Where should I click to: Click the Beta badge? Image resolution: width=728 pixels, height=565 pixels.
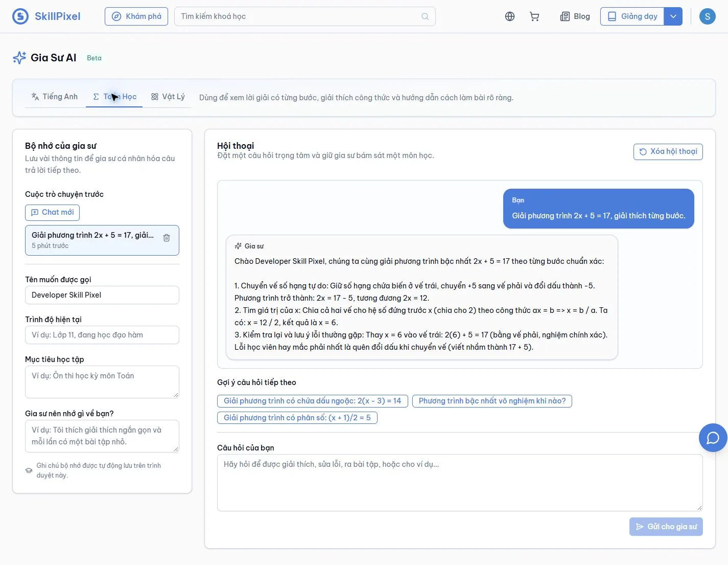(x=94, y=58)
